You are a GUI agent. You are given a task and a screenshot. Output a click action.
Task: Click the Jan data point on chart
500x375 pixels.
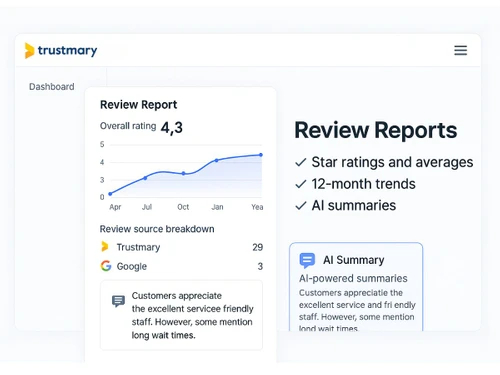click(x=217, y=160)
